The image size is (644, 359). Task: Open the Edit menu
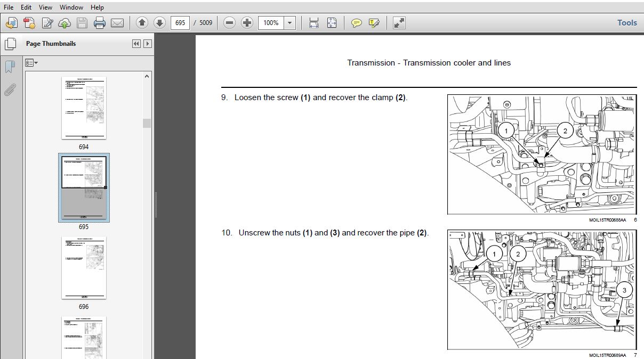tap(26, 7)
